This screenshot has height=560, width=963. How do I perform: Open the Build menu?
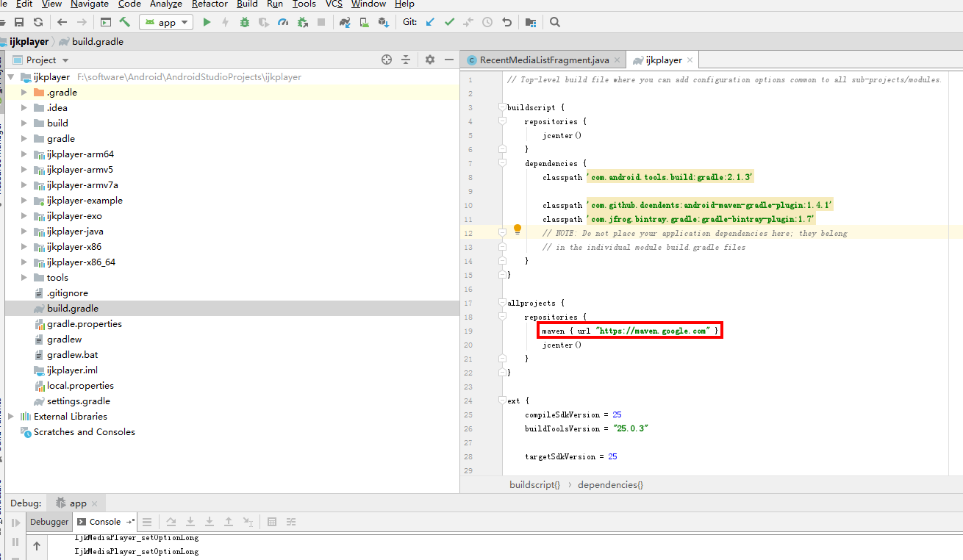pyautogui.click(x=247, y=4)
